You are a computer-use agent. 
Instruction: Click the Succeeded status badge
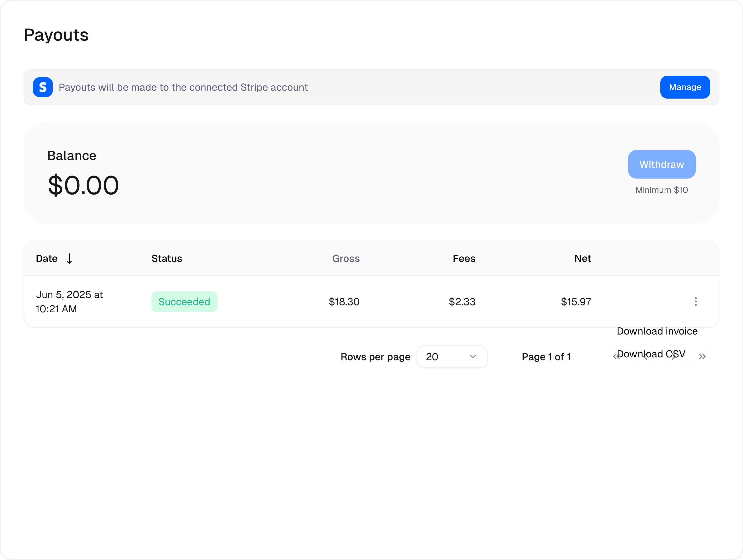(184, 302)
